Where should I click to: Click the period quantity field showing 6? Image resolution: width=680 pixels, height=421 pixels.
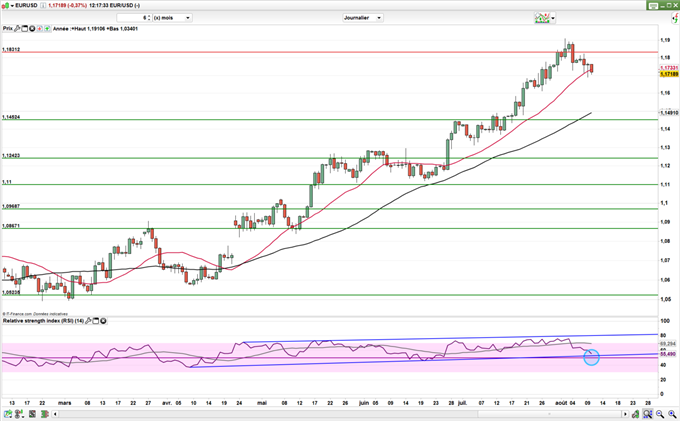pos(132,18)
